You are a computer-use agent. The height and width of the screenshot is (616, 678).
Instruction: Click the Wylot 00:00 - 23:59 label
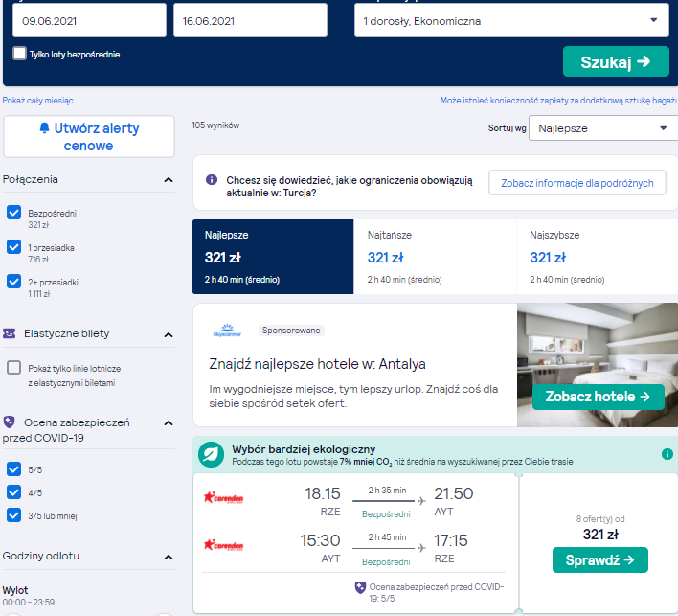tap(28, 596)
